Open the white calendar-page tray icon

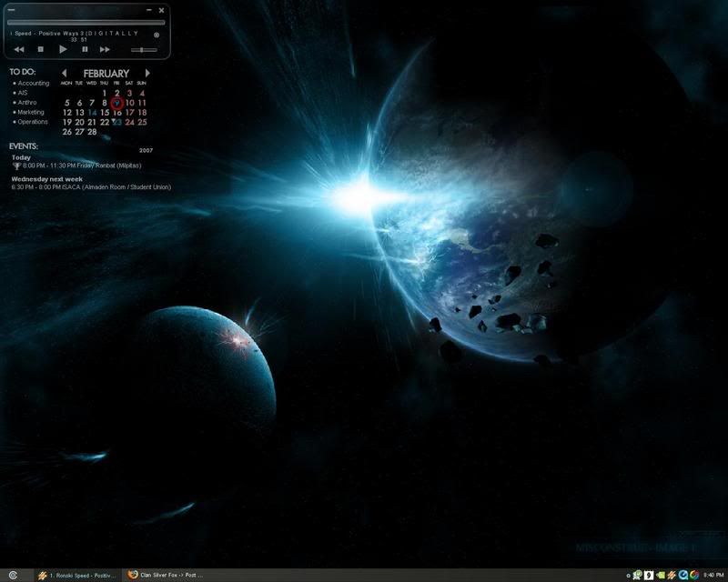pyautogui.click(x=649, y=576)
